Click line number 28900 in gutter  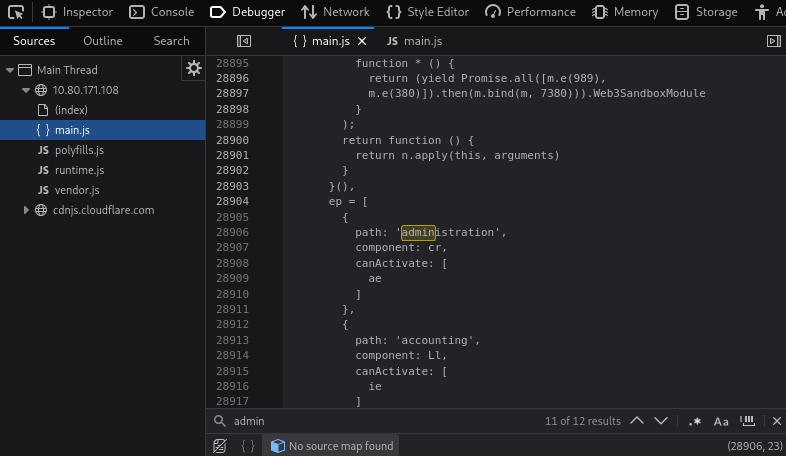[232, 140]
